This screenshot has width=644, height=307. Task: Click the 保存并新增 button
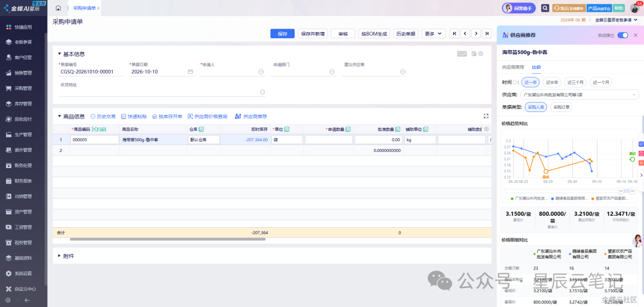(312, 33)
